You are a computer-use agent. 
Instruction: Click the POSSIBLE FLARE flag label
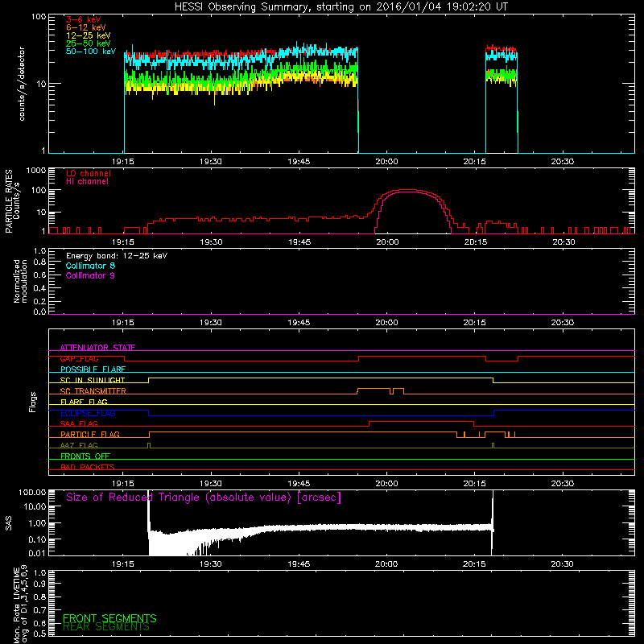pos(93,369)
